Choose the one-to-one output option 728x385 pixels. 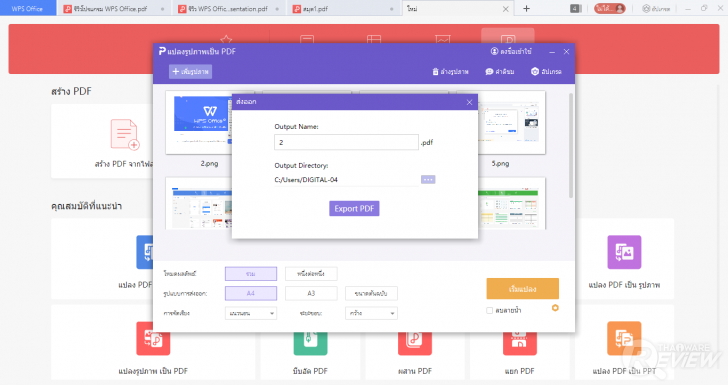(311, 274)
